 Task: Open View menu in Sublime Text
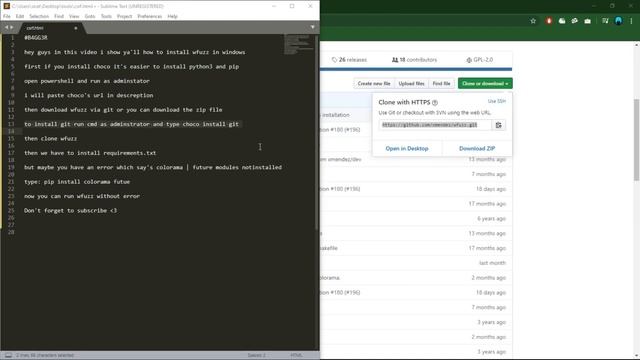pyautogui.click(x=74, y=16)
